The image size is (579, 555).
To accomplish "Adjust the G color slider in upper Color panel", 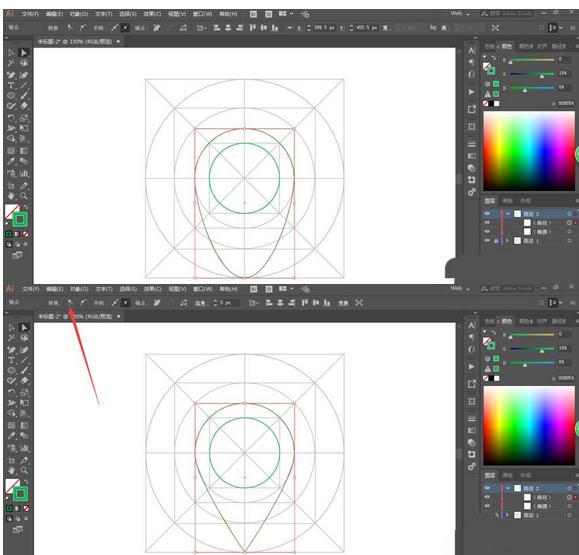I will coord(532,74).
